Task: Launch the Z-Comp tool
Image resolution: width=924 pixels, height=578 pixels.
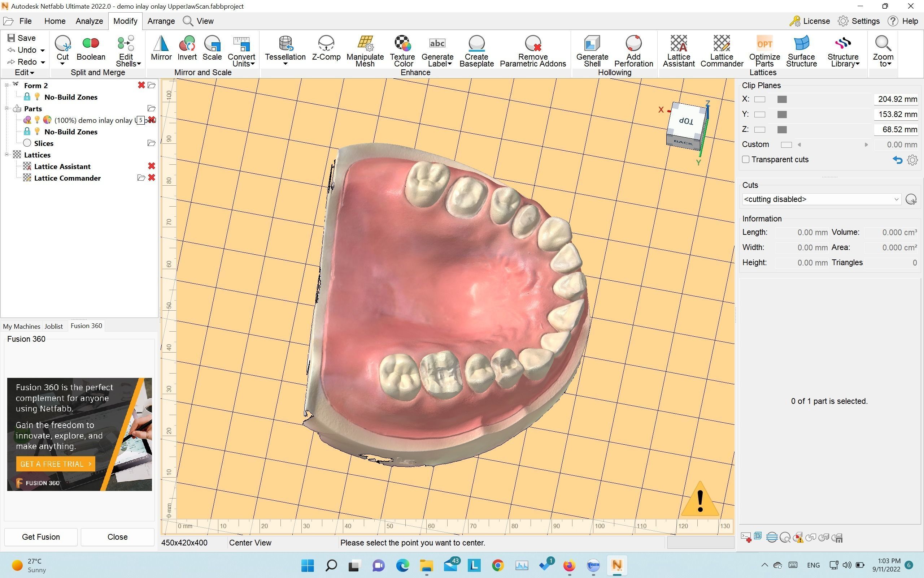Action: coord(326,48)
